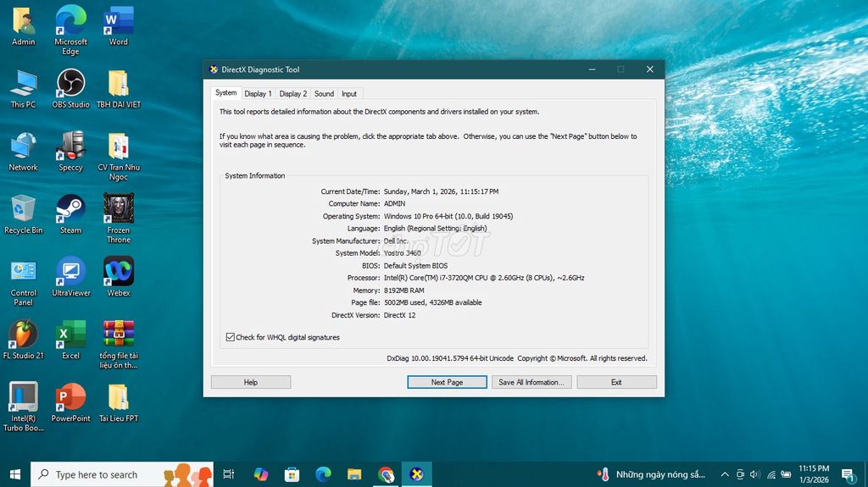Image resolution: width=868 pixels, height=487 pixels.
Task: Click the Dell Inc. manufacturer value
Action: (x=396, y=241)
